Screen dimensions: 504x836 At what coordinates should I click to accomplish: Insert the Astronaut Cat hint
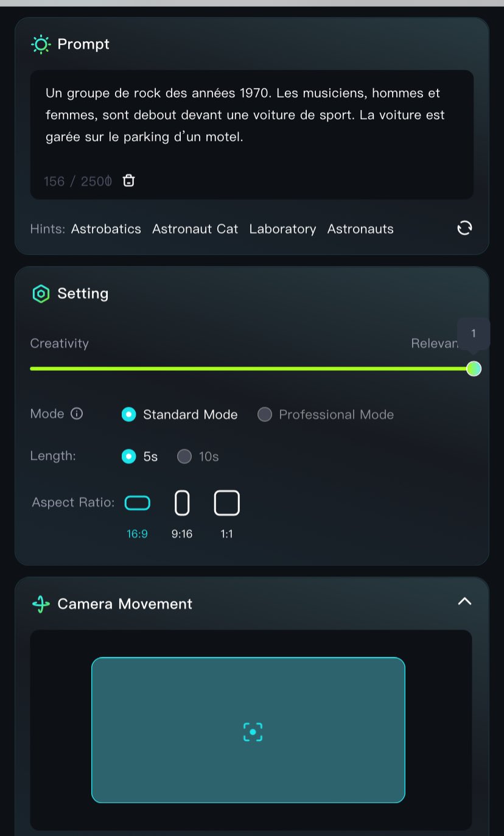coord(195,229)
